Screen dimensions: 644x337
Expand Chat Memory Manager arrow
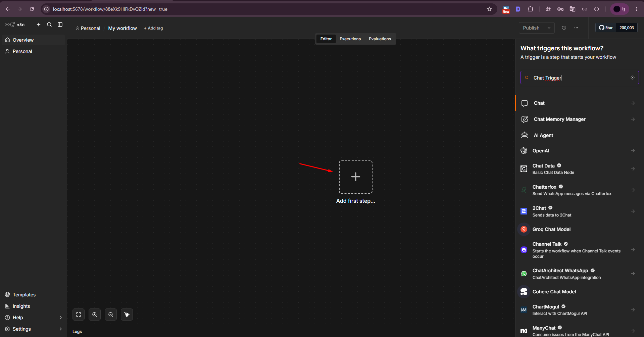[x=633, y=119]
